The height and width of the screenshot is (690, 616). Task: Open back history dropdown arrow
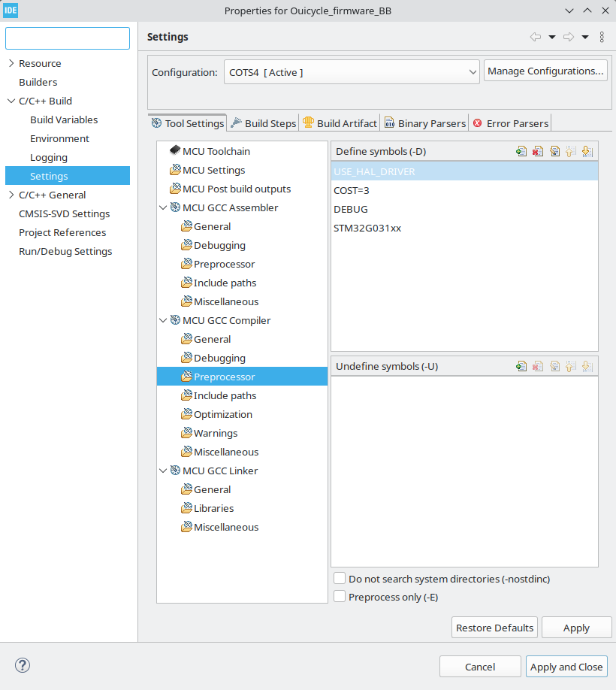[552, 37]
